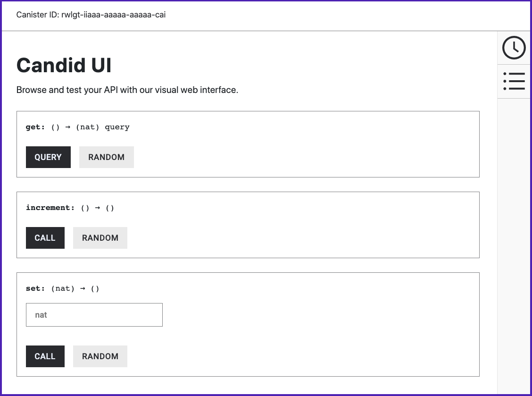Viewport: 532px width, 396px height.
Task: Select the Canister ID text at top
Action: [x=91, y=15]
